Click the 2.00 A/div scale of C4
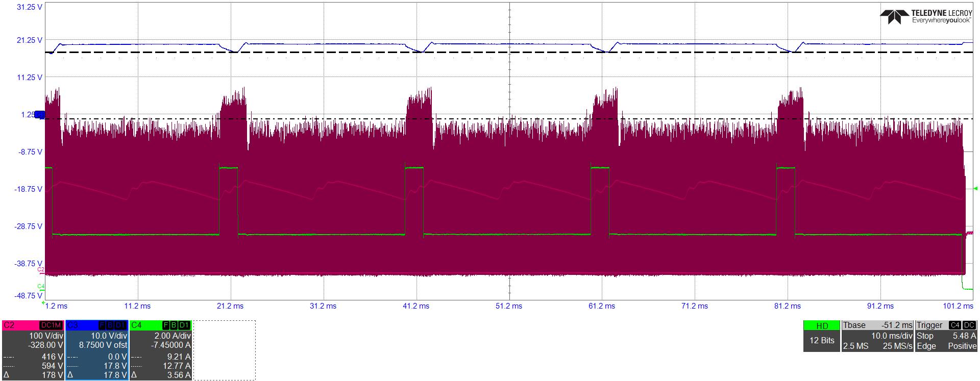 pyautogui.click(x=171, y=336)
